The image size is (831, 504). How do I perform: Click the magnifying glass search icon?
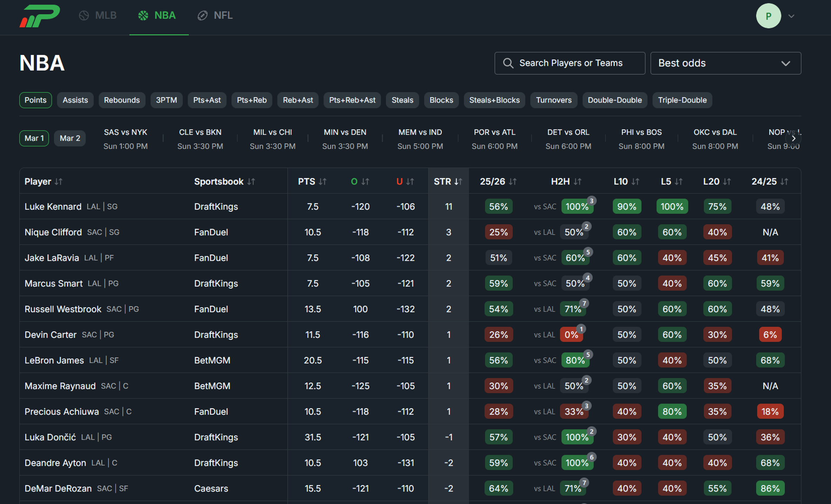pyautogui.click(x=508, y=63)
